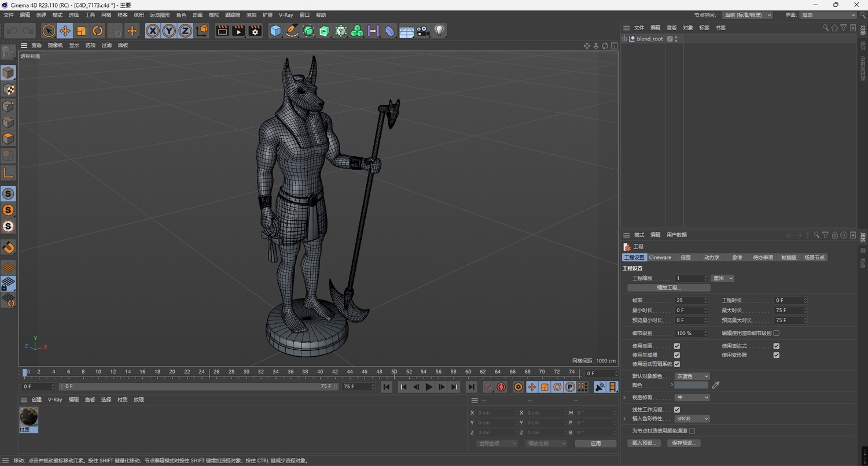Open the Render Settings icon
This screenshot has height=466, width=868.
255,31
